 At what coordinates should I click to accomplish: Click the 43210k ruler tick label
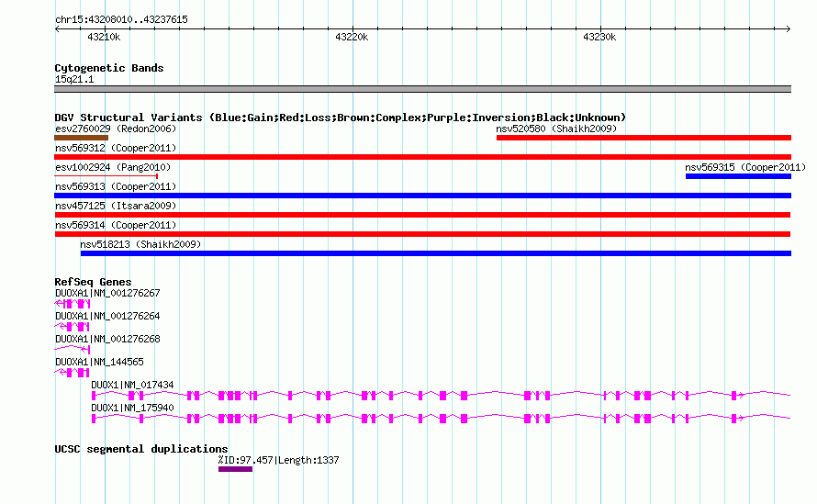click(104, 37)
